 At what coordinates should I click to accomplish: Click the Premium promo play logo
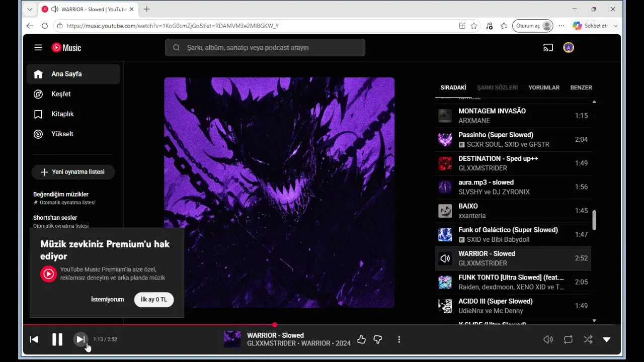click(x=48, y=274)
